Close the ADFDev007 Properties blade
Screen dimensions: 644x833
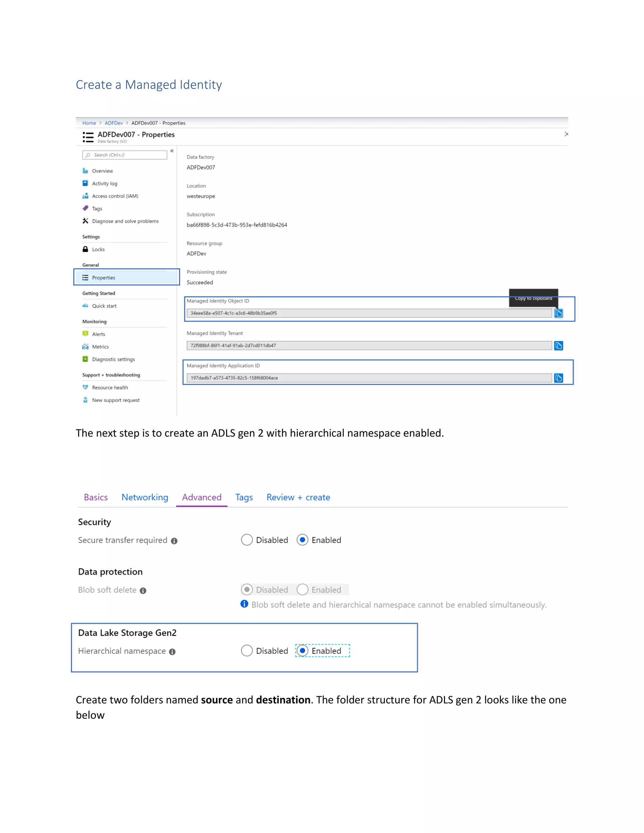[567, 134]
